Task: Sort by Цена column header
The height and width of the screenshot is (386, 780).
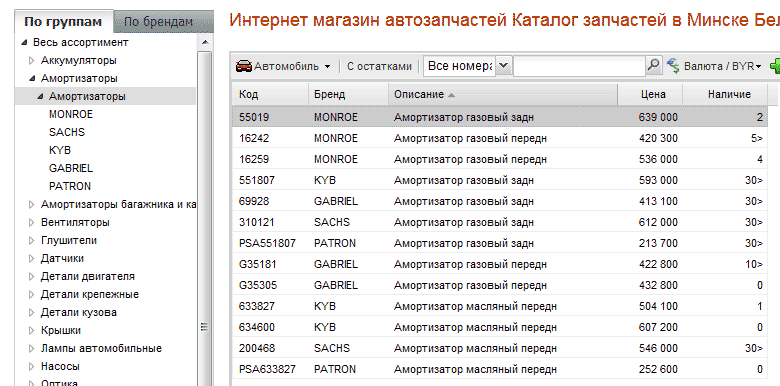Action: click(650, 94)
